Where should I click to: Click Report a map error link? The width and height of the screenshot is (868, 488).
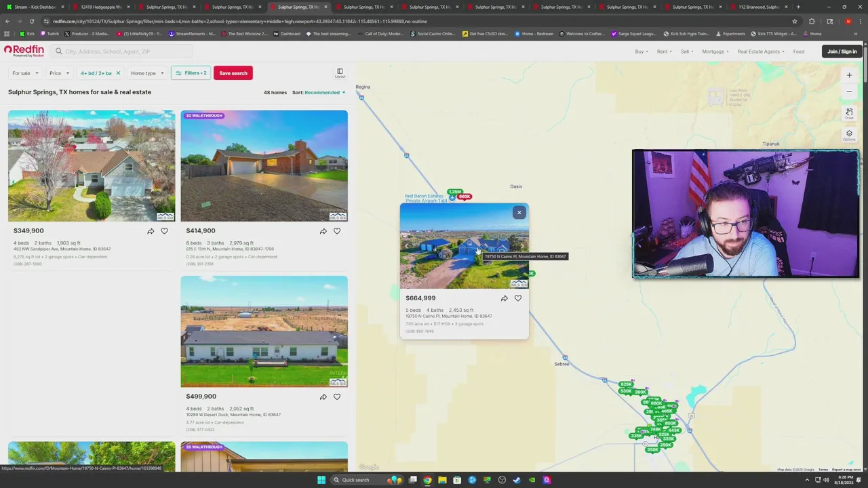846,470
